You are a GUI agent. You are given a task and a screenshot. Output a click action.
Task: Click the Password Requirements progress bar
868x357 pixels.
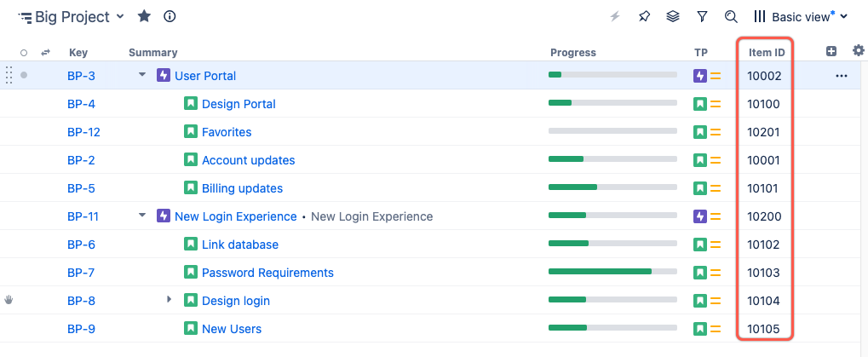click(x=612, y=273)
